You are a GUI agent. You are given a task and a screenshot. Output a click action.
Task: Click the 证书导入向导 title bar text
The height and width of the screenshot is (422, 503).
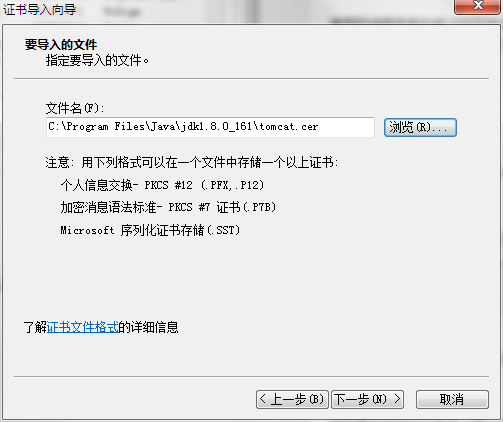tap(40, 10)
